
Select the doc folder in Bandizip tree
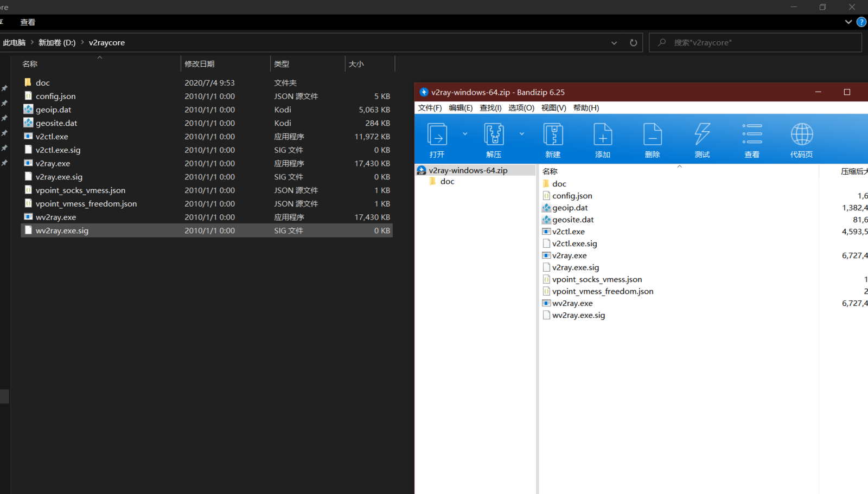[447, 182]
